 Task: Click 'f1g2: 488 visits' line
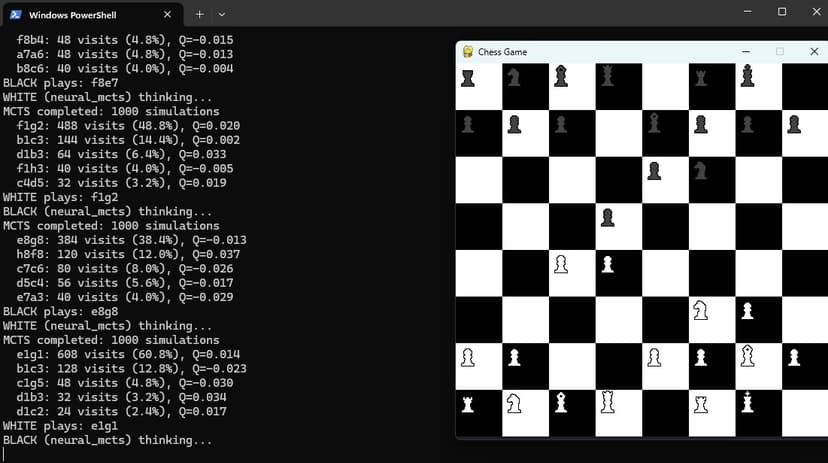coord(128,126)
